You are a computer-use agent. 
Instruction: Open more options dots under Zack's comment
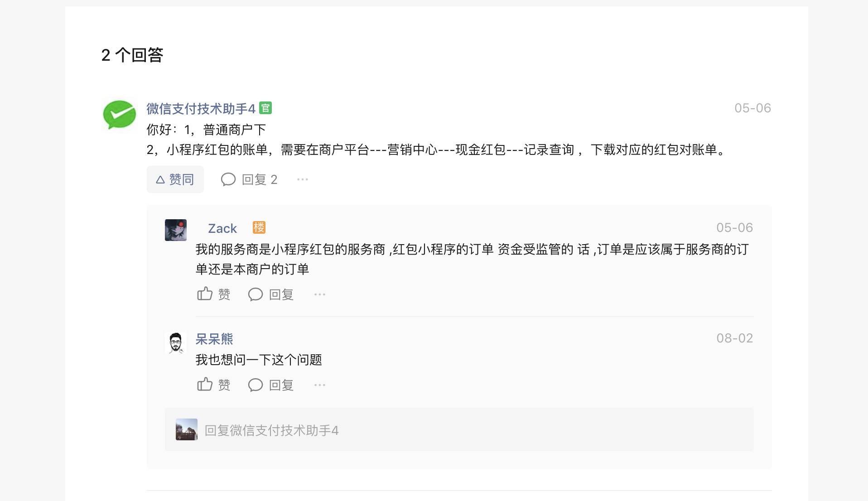tap(320, 294)
